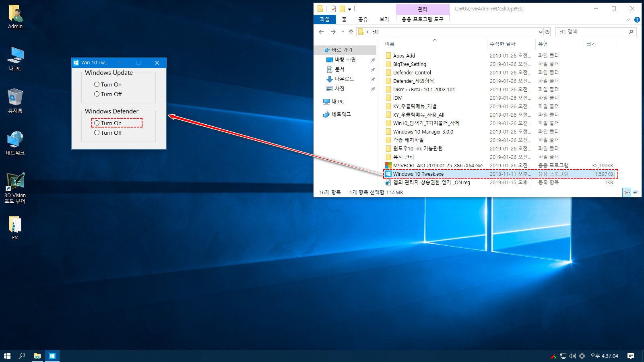644x362 pixels.
Task: Open the recent locations dropdown arrow
Action: click(343, 32)
